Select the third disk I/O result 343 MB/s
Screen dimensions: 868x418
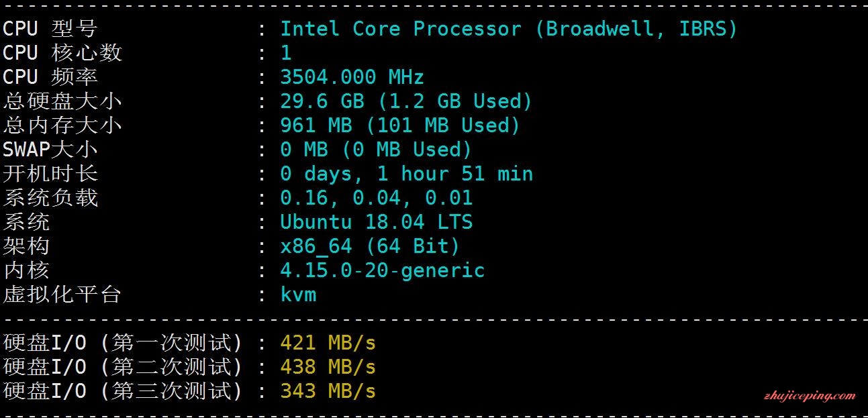(328, 391)
